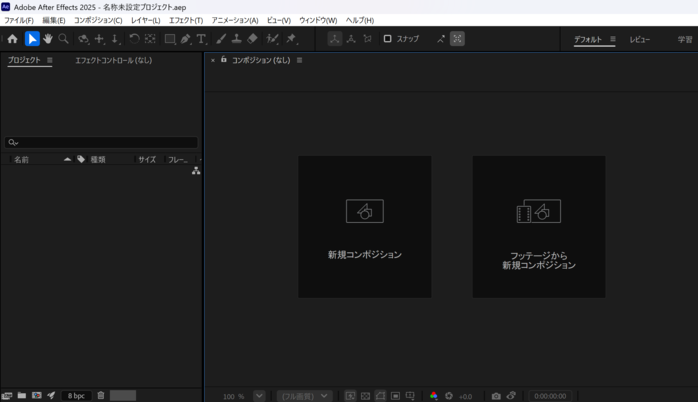Sort project items by サイズ column
Viewport: 698px width, 402px height.
click(147, 159)
